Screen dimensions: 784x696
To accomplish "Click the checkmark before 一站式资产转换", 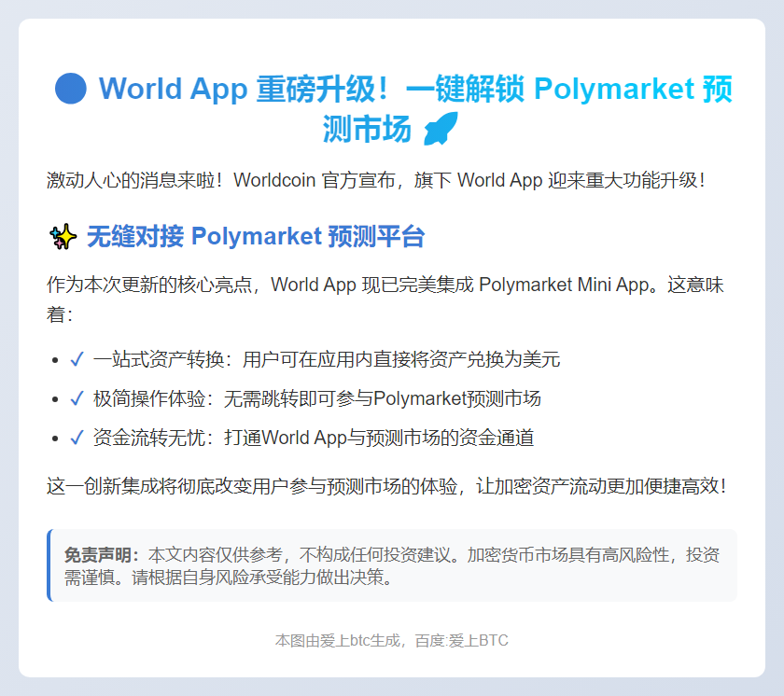I will (77, 360).
